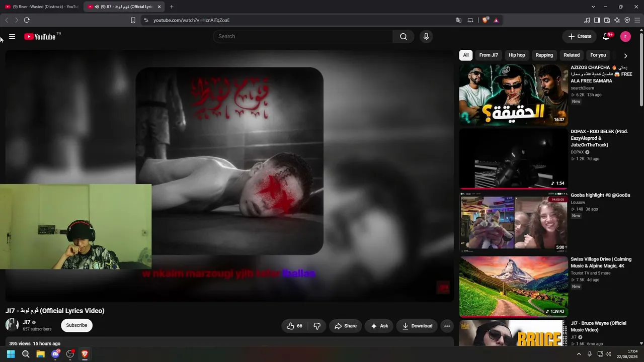Click the Ask button
644x362 pixels.
[379, 326]
